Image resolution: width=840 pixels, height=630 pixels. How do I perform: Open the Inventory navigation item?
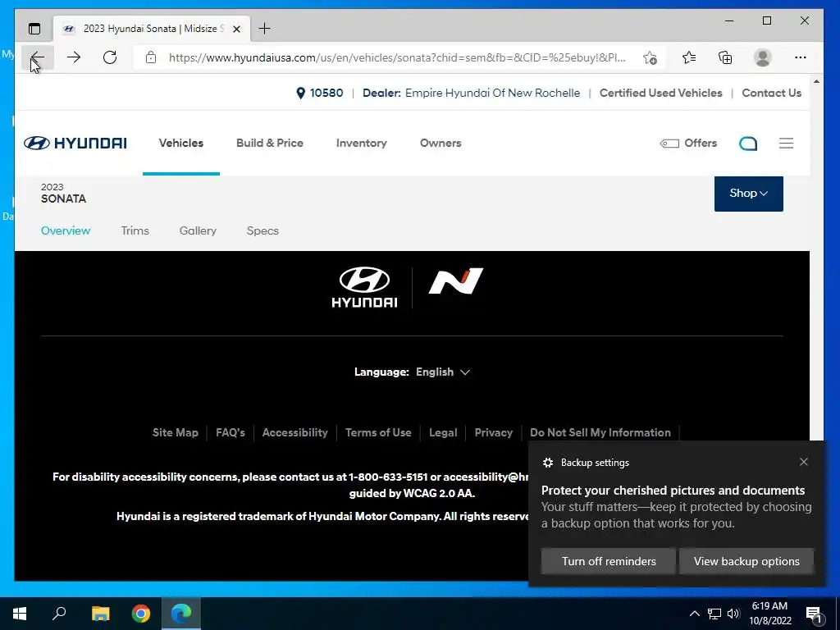pyautogui.click(x=362, y=143)
